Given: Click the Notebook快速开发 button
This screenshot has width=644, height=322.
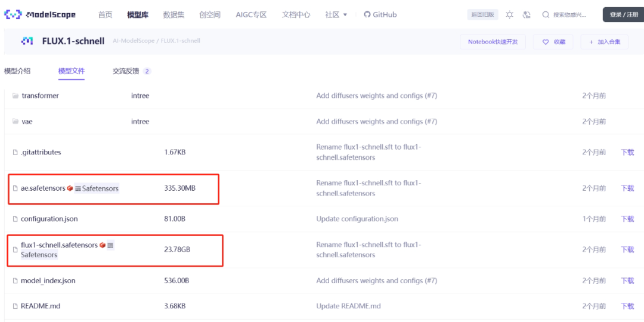Looking at the screenshot, I should point(493,42).
